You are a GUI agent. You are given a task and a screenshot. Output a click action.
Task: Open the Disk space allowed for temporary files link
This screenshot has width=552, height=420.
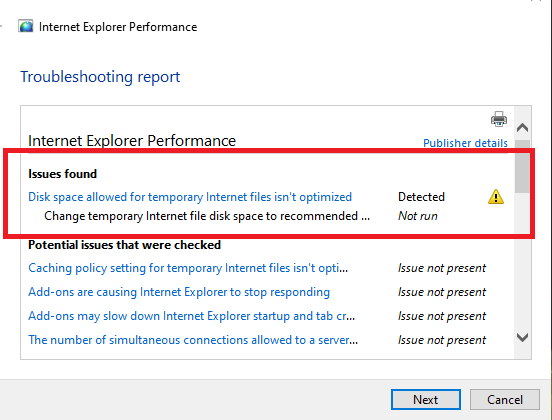[x=190, y=197]
